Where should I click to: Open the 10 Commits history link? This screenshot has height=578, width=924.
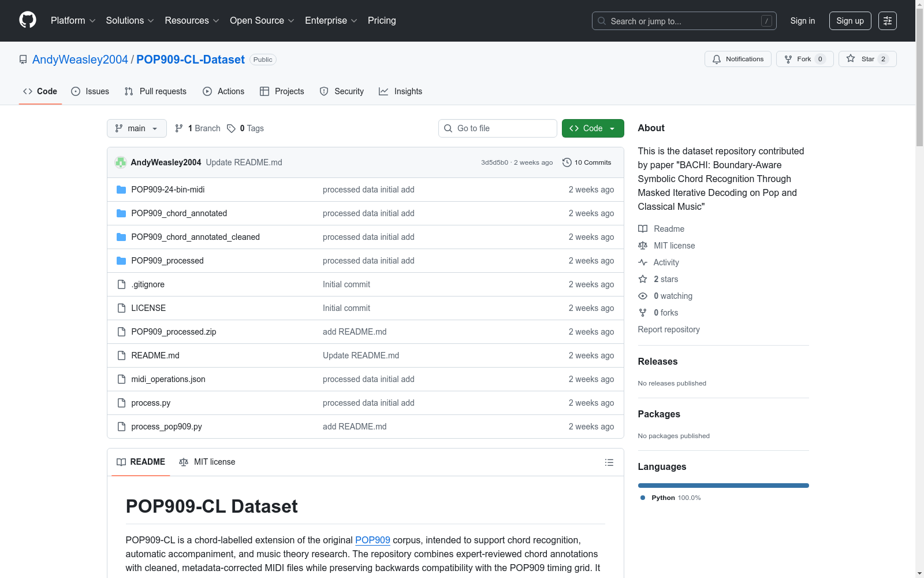click(587, 162)
